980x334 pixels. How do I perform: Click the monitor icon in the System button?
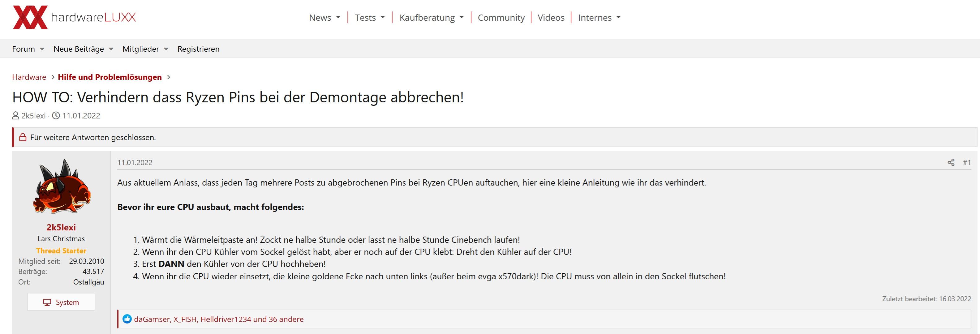point(47,302)
